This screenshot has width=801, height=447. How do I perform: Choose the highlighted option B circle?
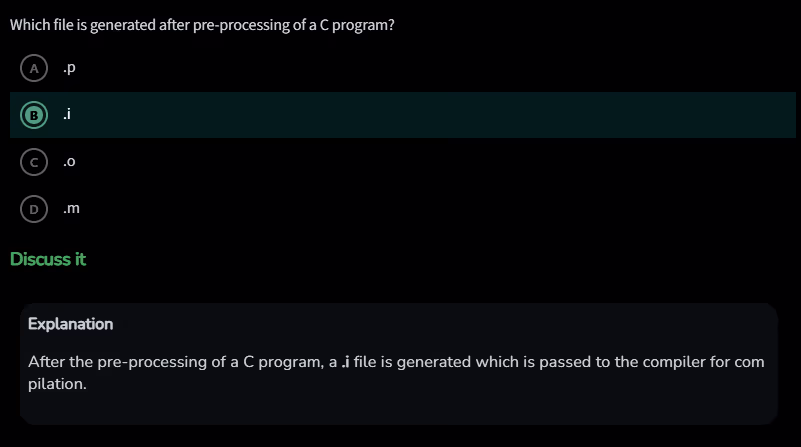point(34,115)
